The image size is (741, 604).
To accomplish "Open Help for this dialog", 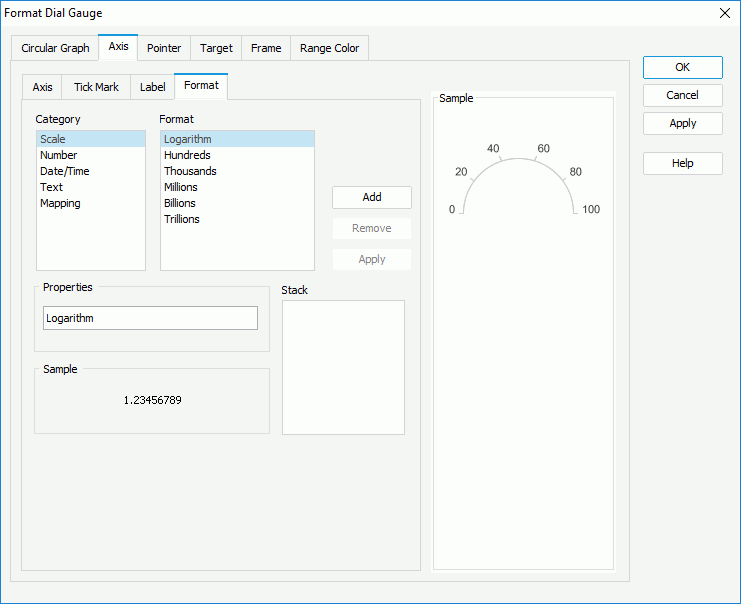I will pos(682,164).
